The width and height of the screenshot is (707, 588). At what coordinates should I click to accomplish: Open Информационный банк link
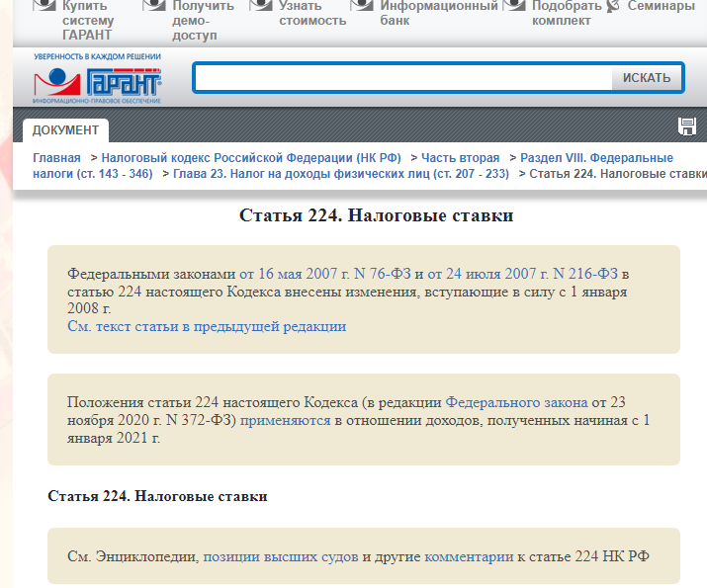tap(439, 13)
